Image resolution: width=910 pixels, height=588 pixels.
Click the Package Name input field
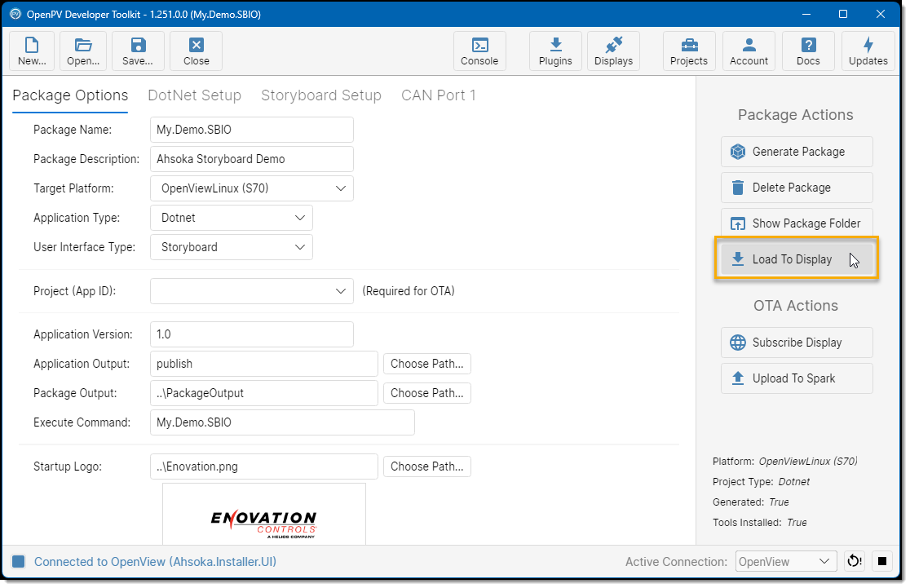[x=252, y=130]
